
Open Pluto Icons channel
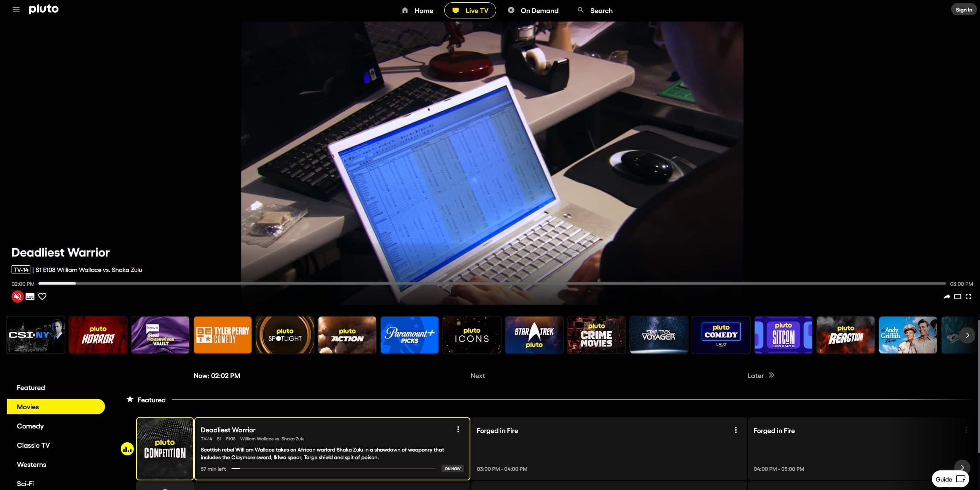click(472, 335)
